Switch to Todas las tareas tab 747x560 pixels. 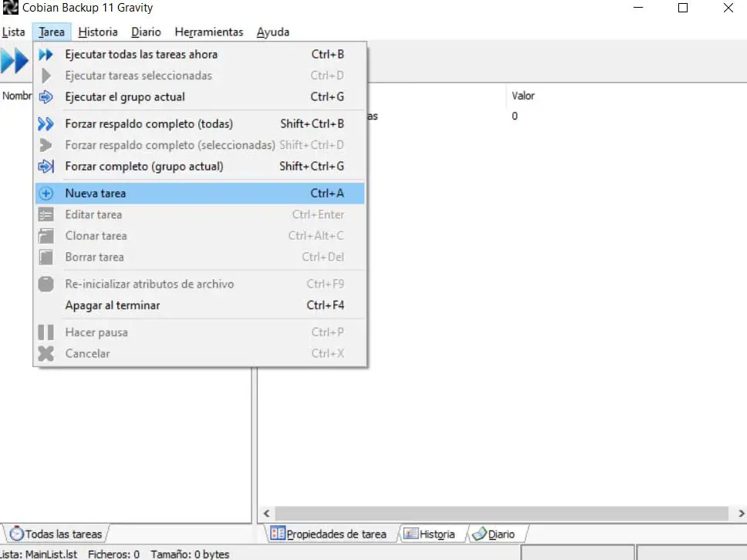(x=56, y=534)
